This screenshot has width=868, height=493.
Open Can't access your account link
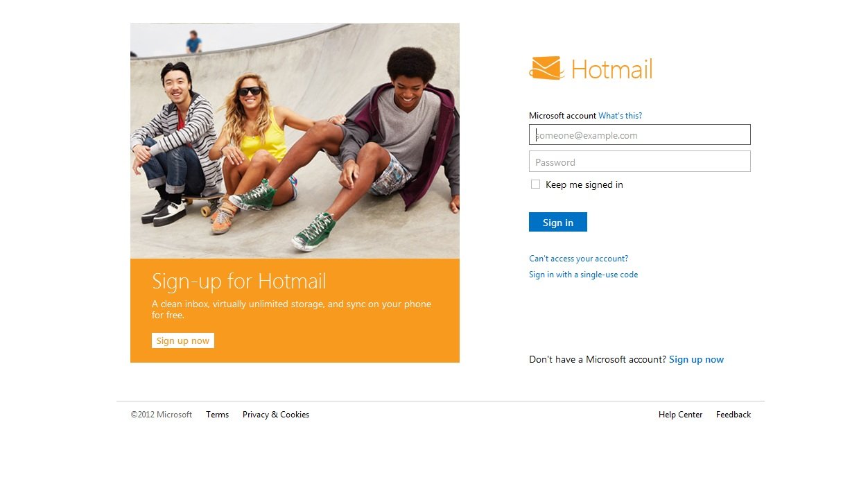578,259
